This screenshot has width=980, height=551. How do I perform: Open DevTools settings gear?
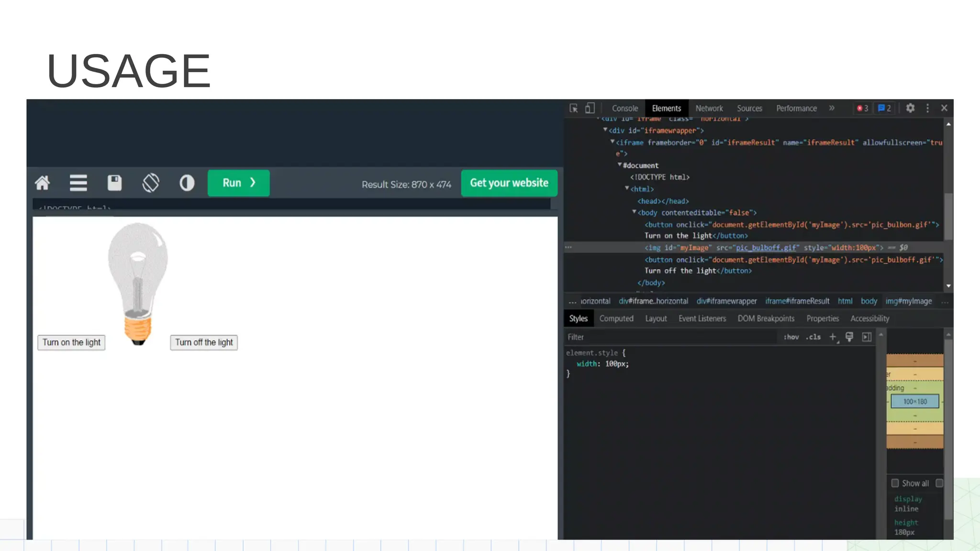coord(910,108)
